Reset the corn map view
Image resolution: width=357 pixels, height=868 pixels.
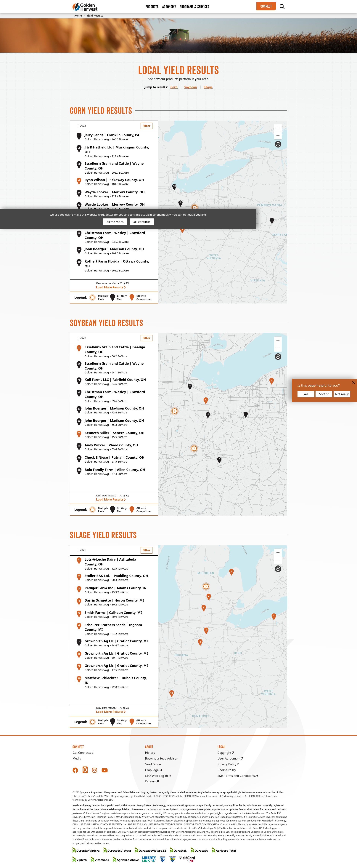tap(278, 144)
